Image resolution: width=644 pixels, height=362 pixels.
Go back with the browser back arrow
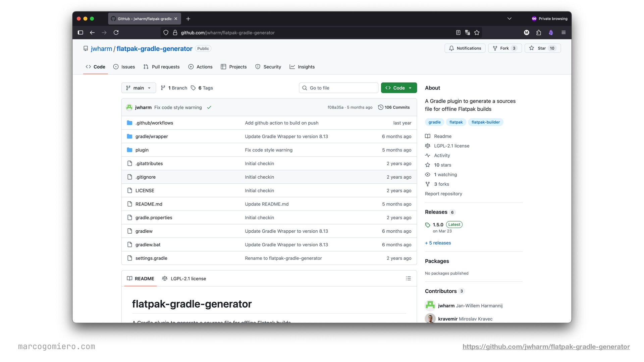[x=92, y=33]
